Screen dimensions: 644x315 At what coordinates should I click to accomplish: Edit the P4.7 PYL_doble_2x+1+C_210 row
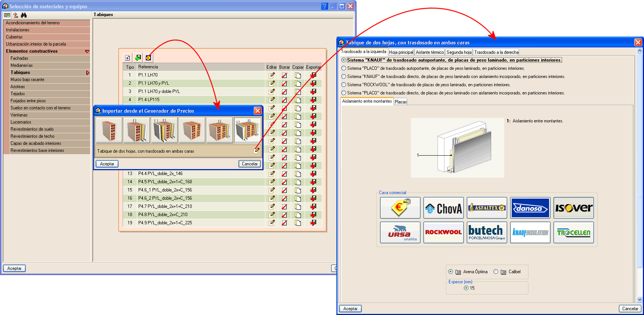272,206
